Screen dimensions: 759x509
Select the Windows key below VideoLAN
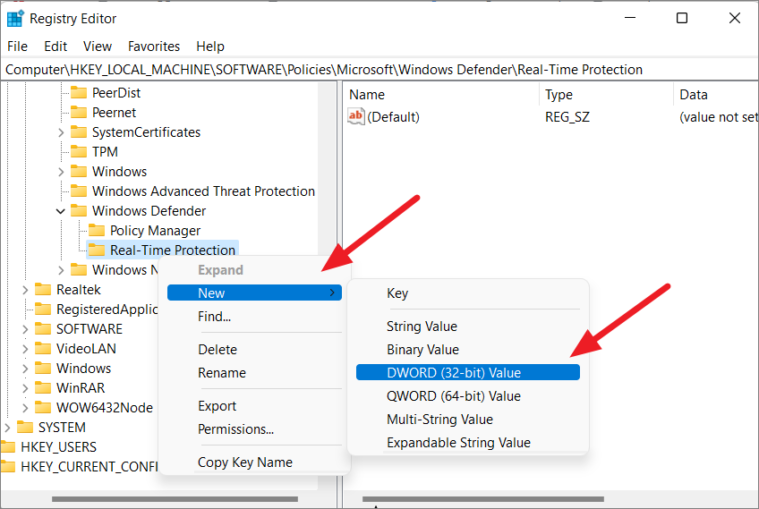[83, 368]
